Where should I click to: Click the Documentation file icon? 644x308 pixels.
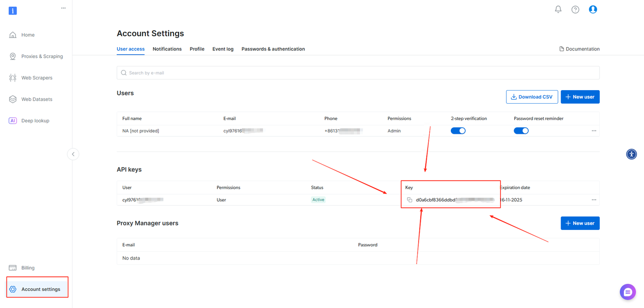pos(561,49)
